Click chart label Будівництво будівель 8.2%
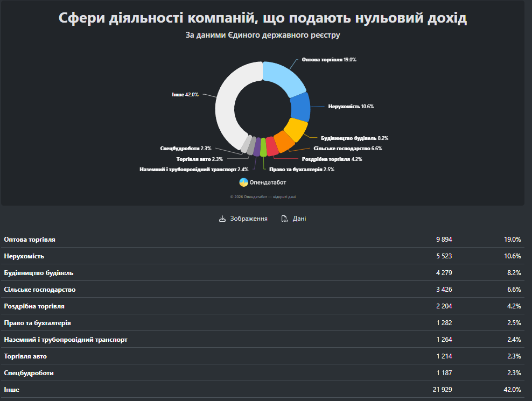The width and height of the screenshot is (532, 401). (x=354, y=138)
